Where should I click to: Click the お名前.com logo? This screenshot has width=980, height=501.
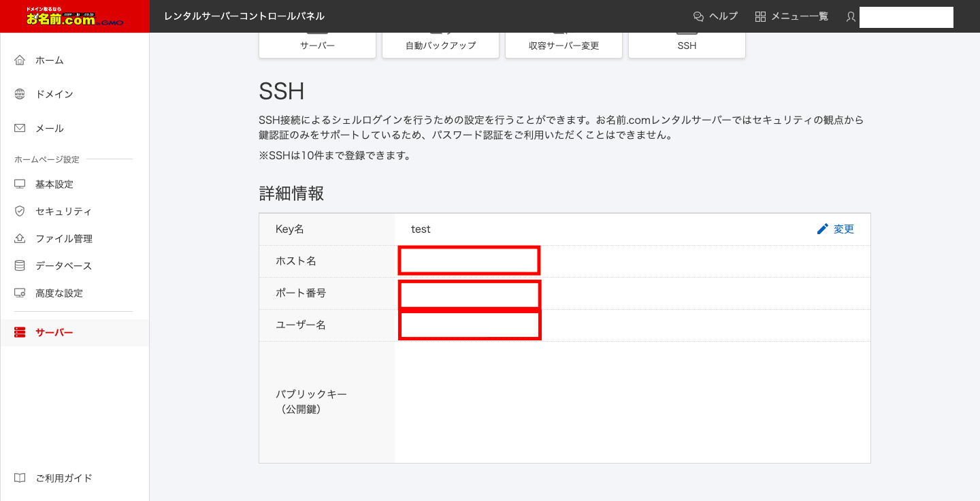click(75, 16)
